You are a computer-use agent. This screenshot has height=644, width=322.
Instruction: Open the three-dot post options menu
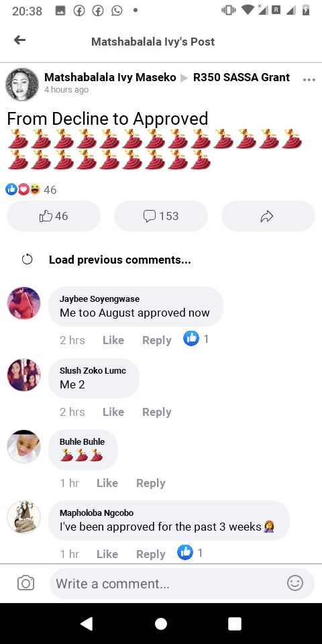[309, 79]
